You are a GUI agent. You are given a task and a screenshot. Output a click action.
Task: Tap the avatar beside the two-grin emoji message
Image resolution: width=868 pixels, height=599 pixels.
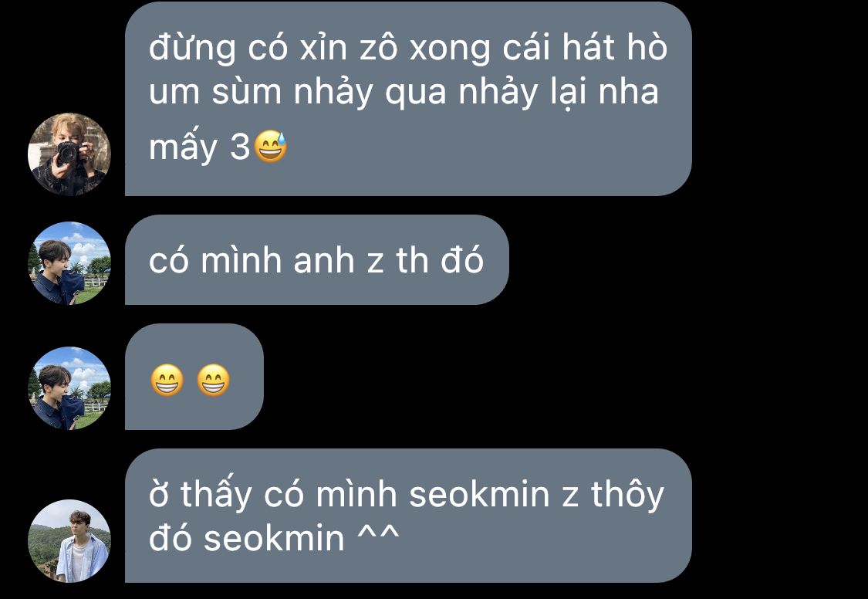click(x=69, y=388)
